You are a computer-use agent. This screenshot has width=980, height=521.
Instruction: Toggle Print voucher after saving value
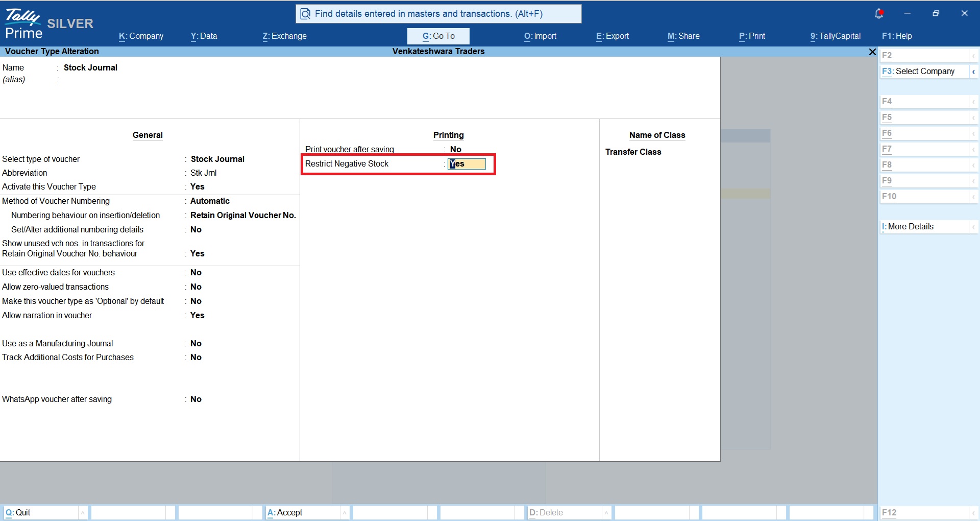(455, 149)
